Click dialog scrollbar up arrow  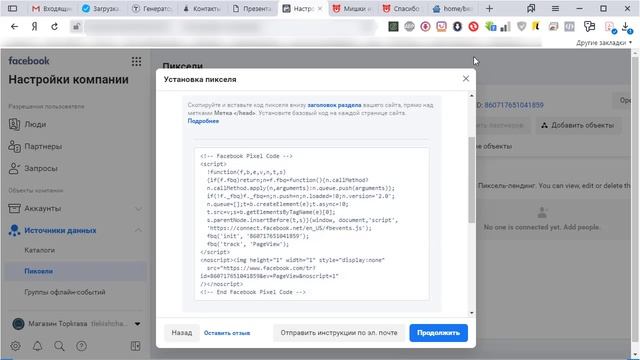[x=471, y=95]
